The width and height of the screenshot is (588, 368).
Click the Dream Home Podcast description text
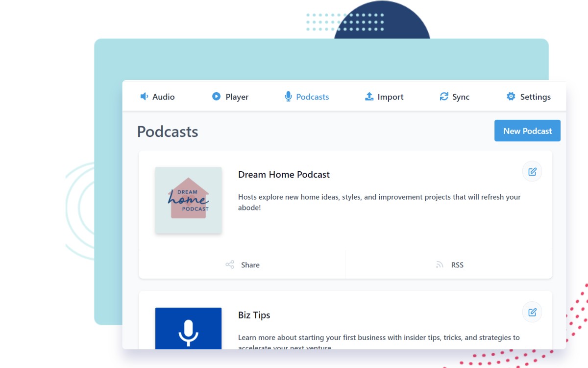[379, 202]
